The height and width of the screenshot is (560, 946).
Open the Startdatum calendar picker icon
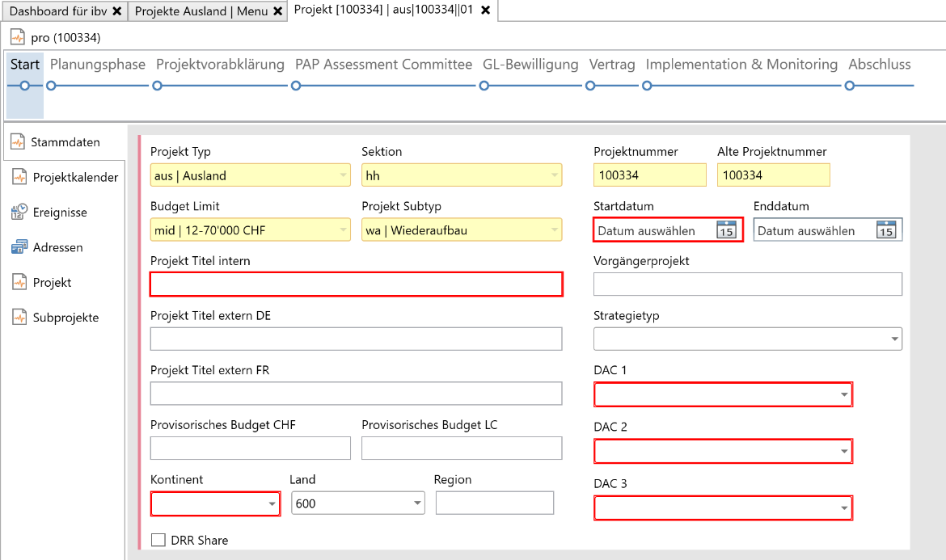click(726, 230)
